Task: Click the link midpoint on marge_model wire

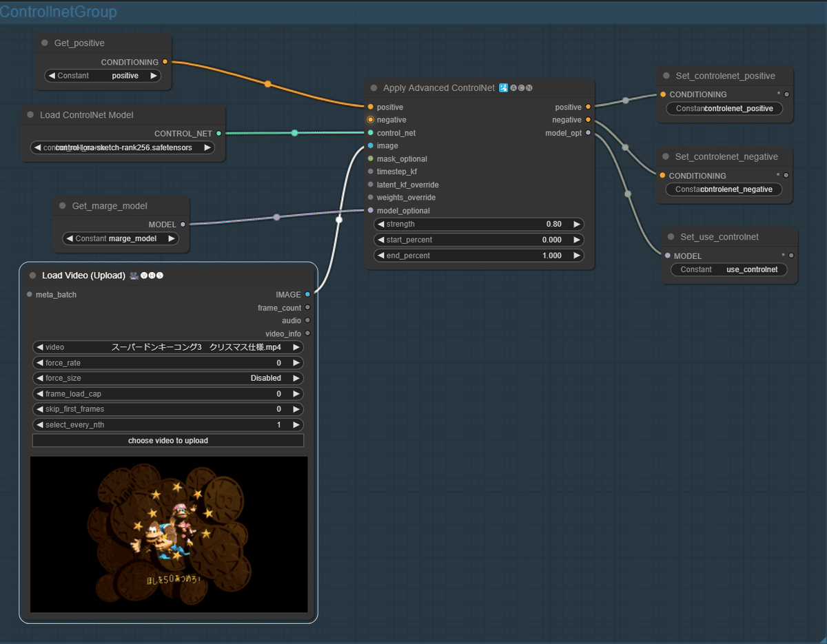Action: (276, 217)
